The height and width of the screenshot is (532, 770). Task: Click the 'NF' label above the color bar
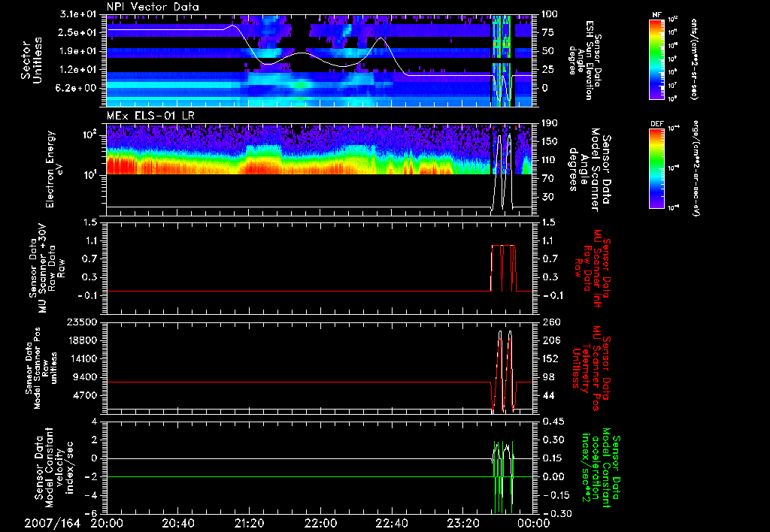click(x=657, y=15)
